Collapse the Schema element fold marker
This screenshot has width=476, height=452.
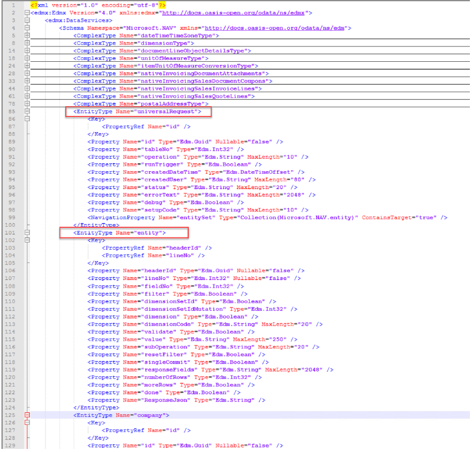(27, 28)
